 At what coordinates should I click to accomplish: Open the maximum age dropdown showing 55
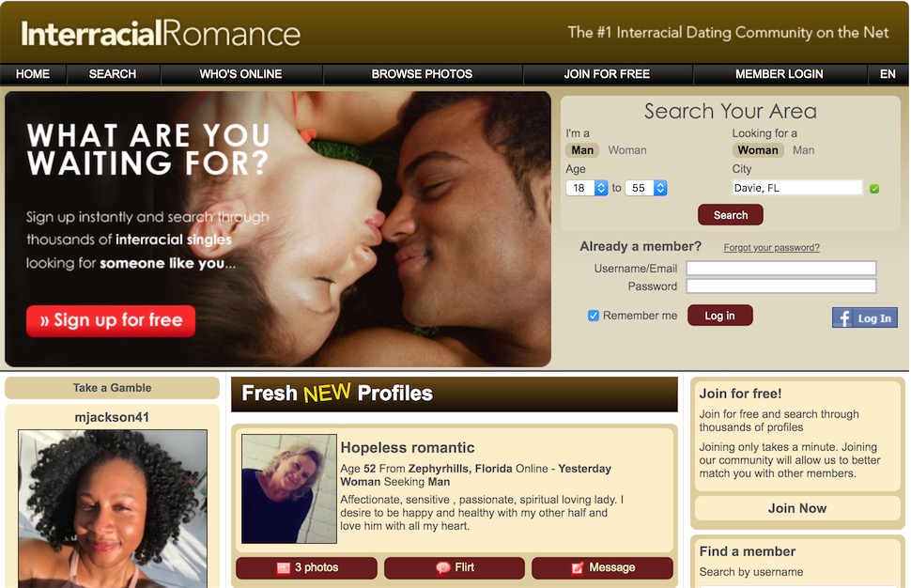point(646,188)
